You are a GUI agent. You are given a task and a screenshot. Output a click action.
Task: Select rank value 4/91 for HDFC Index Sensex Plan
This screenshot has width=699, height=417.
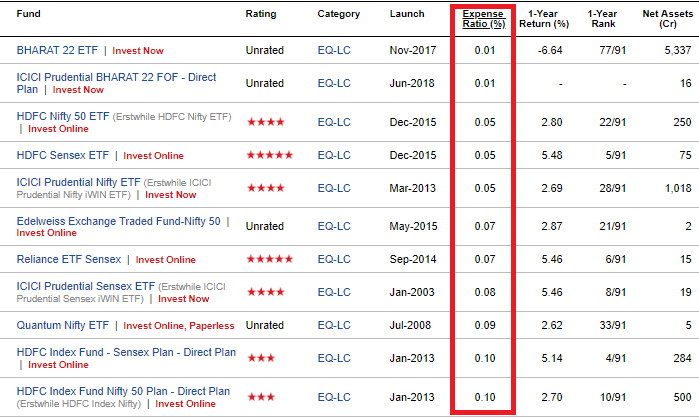click(616, 359)
